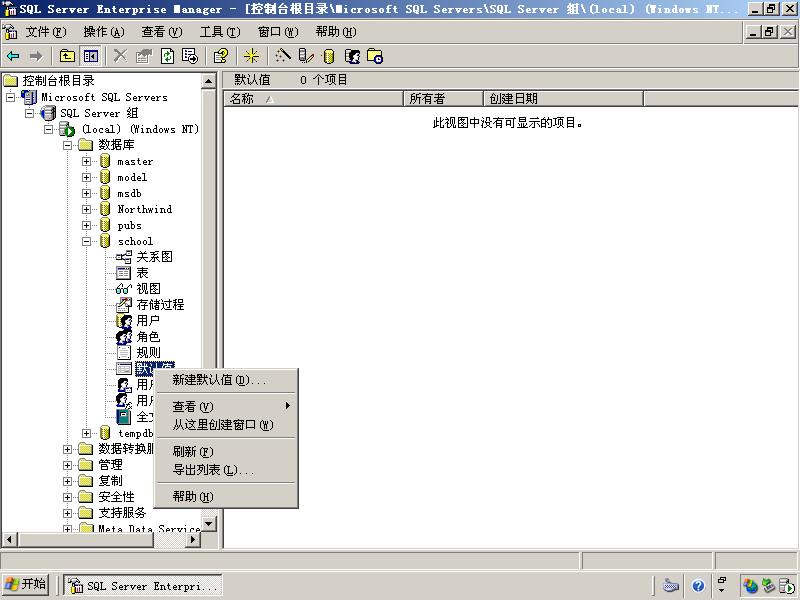
Task: Click the New (yellow star) toolbar icon
Action: click(251, 56)
